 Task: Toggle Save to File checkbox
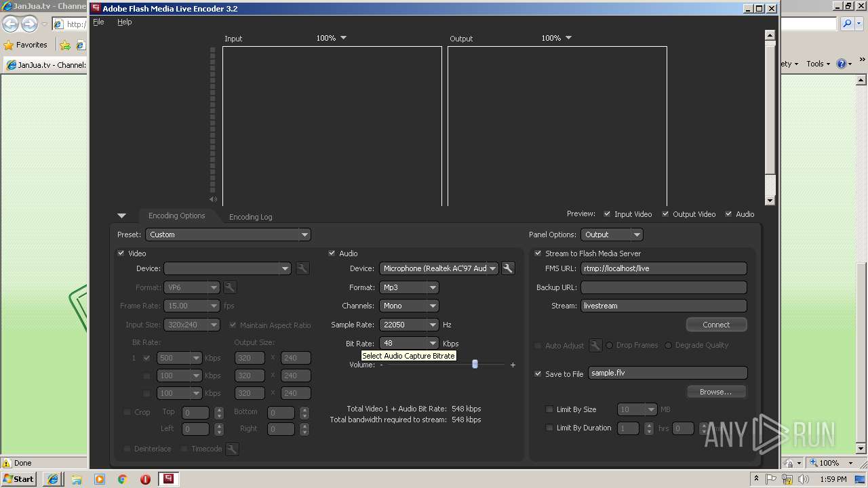click(x=538, y=374)
